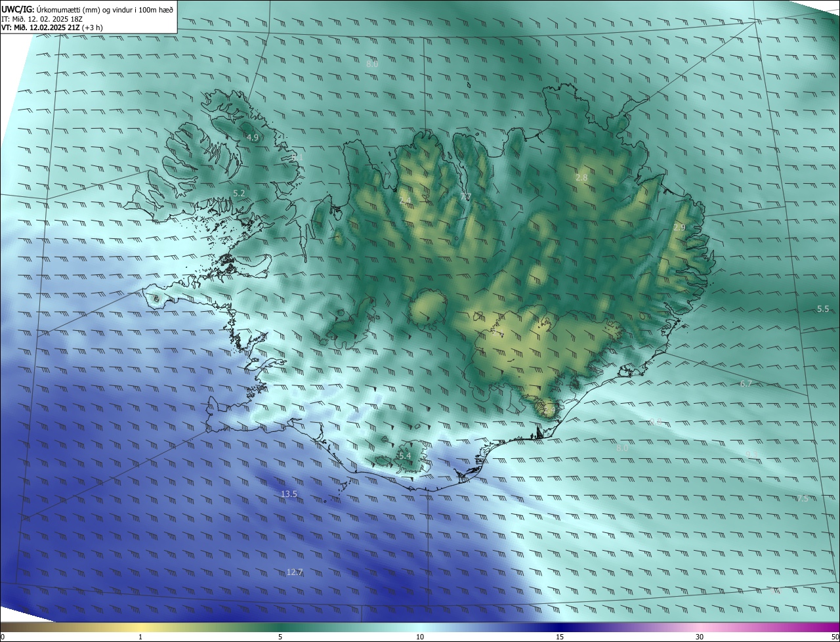Click the '10' tick on the color scale
The width and height of the screenshot is (840, 642).
click(x=420, y=637)
